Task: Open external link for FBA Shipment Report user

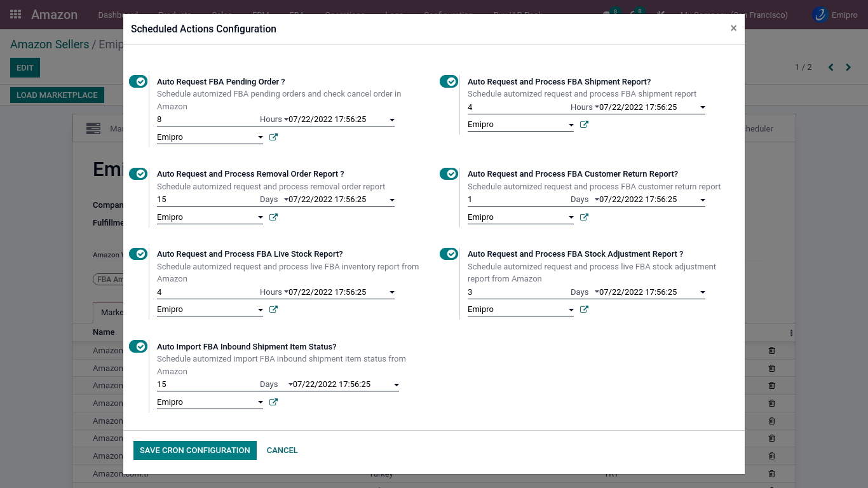Action: point(584,125)
